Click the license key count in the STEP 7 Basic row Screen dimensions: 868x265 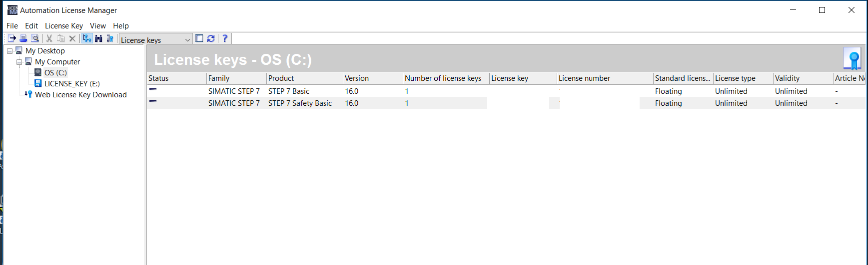click(407, 91)
